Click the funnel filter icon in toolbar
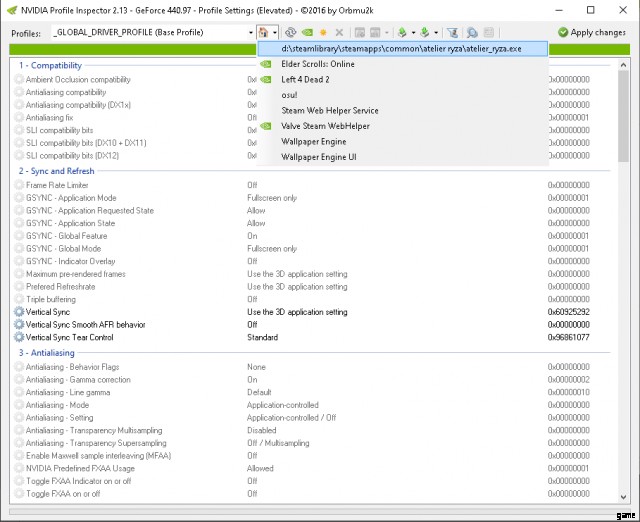The width and height of the screenshot is (640, 522). pos(451,33)
